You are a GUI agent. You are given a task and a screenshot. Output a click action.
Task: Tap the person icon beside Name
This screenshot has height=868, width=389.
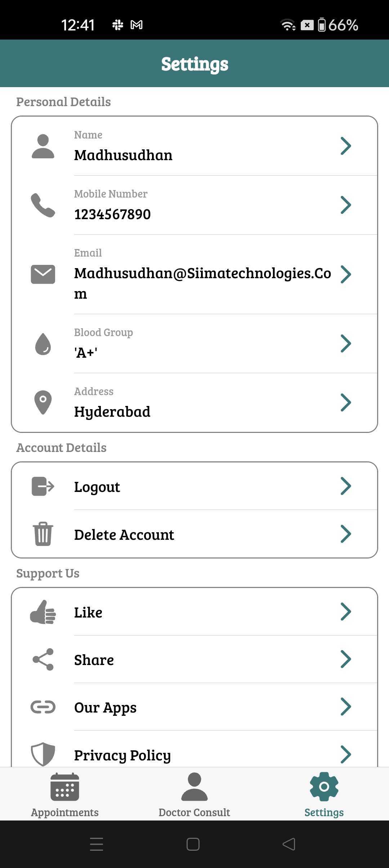click(43, 146)
